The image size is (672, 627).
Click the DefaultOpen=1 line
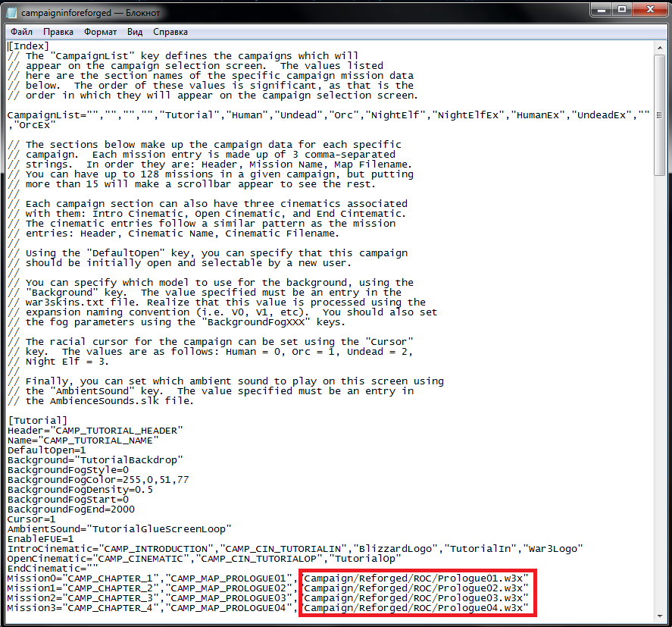pyautogui.click(x=47, y=450)
